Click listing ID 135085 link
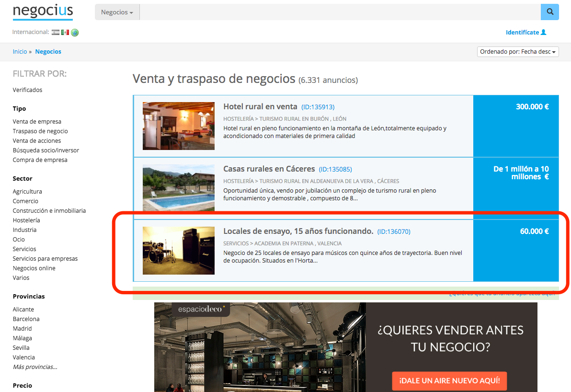571x392 pixels. 335,170
